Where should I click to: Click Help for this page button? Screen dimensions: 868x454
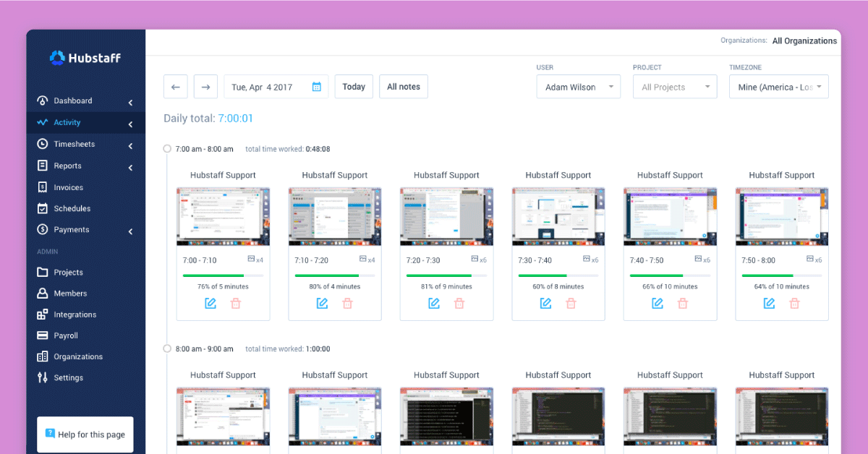point(85,434)
